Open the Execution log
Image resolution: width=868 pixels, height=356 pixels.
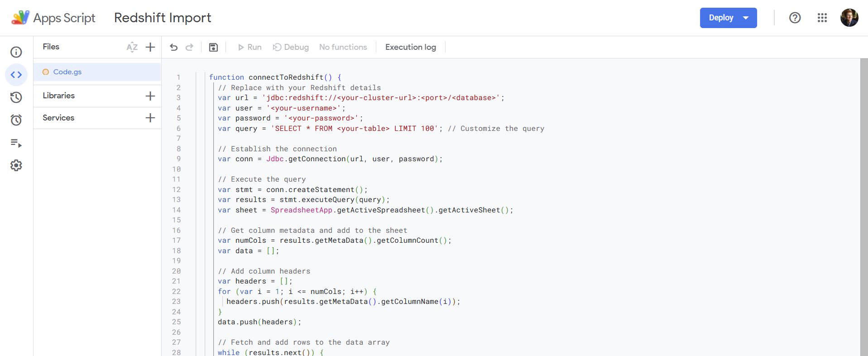coord(410,47)
